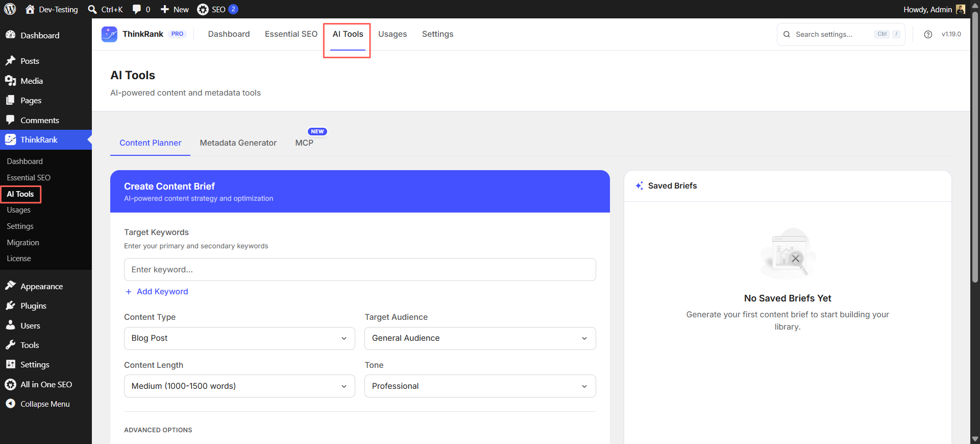Switch to ThinkRank Dashboard top tab
This screenshot has height=444, width=980.
tap(229, 34)
